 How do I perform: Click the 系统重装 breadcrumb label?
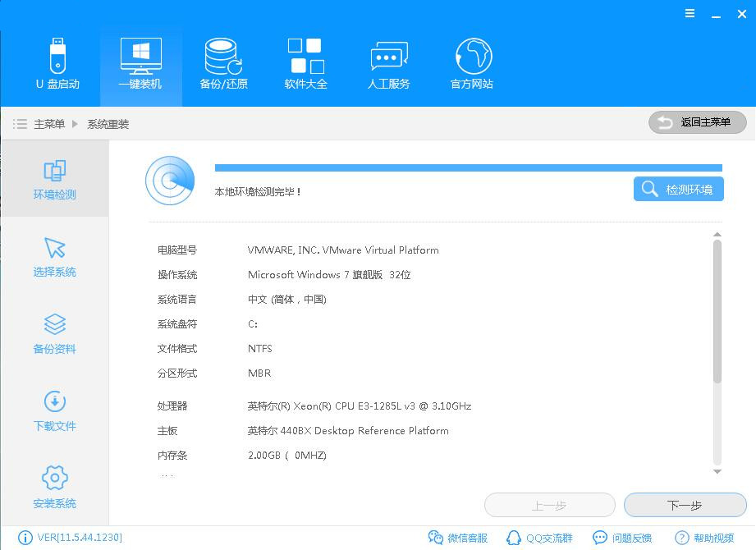[x=108, y=124]
